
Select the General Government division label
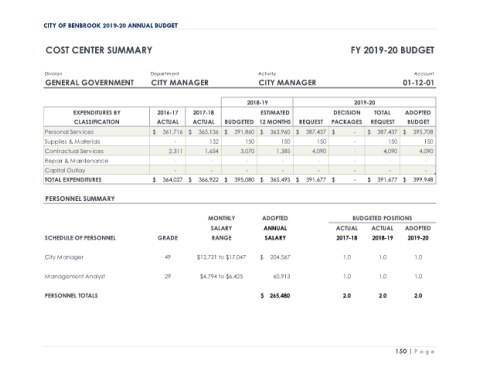89,82
